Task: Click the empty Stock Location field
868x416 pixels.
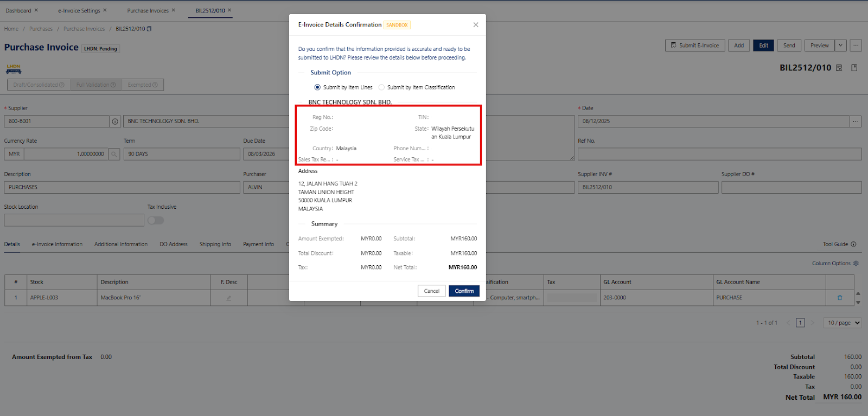Action: point(74,220)
